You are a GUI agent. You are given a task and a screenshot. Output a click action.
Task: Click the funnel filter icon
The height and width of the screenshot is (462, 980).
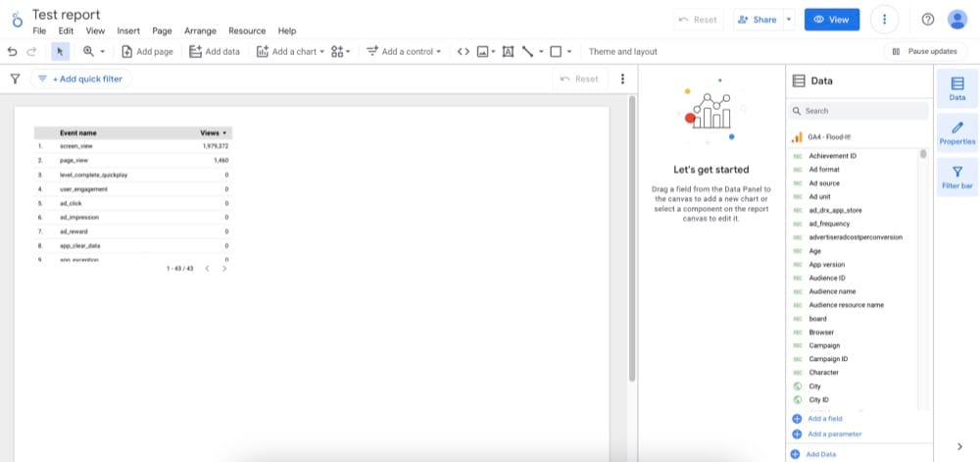click(x=15, y=78)
